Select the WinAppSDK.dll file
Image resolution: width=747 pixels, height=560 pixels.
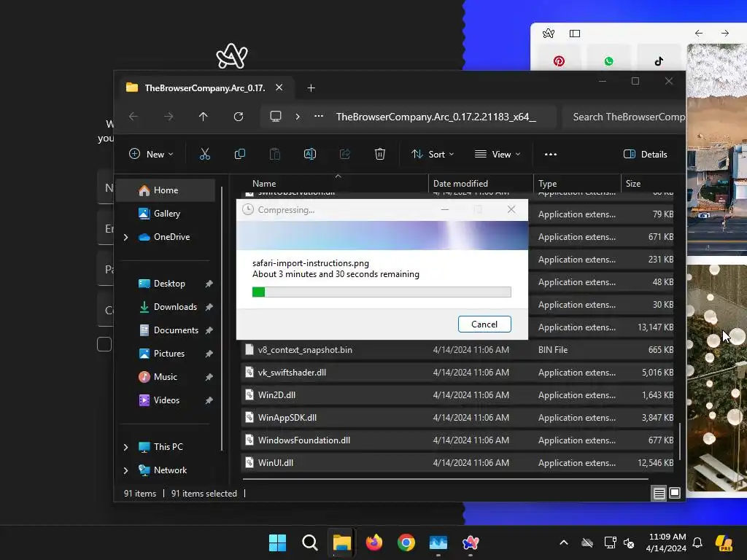(x=457, y=418)
